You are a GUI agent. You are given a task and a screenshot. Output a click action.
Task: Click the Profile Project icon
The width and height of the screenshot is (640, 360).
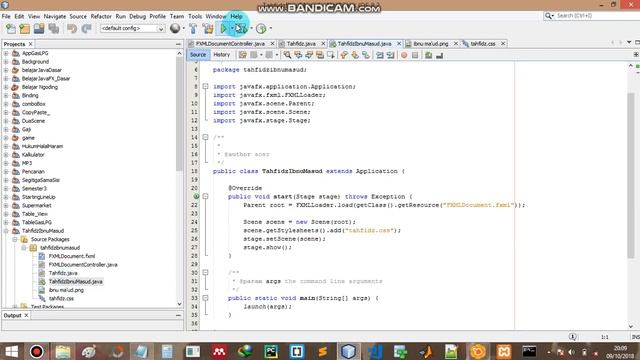pyautogui.click(x=261, y=29)
